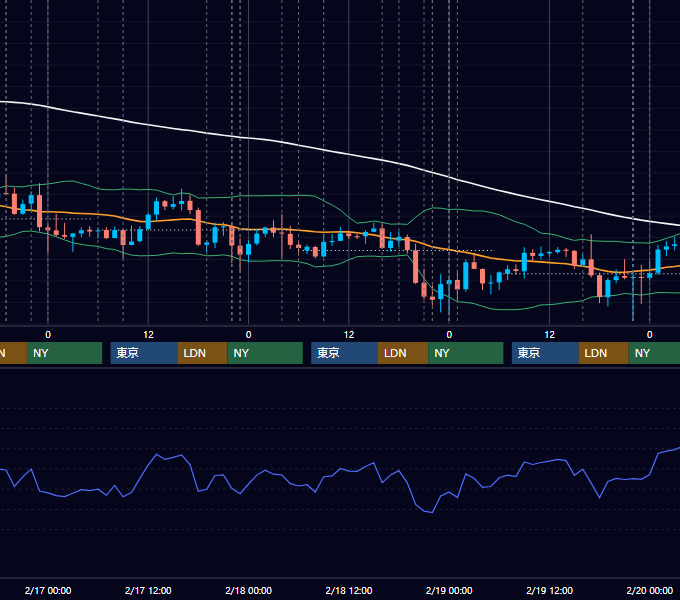Click the 東京 session block on 2/19
680x600 pixels.
pos(545,353)
